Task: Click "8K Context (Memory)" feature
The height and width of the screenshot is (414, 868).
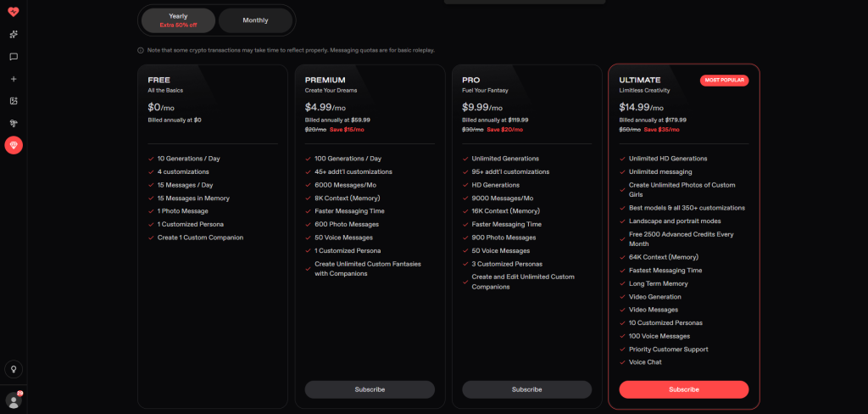Action: 348,198
